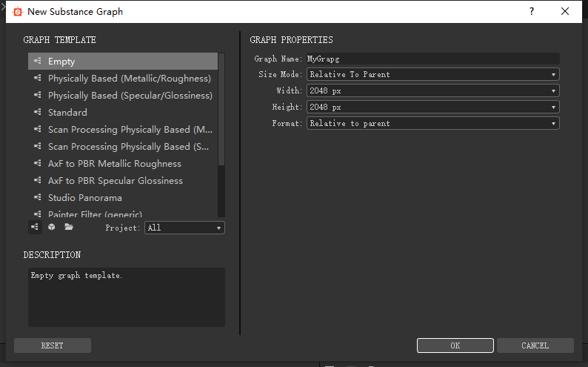Select Painter Filter (generic) template
Viewport: 588px width, 367px height.
coord(123,213)
